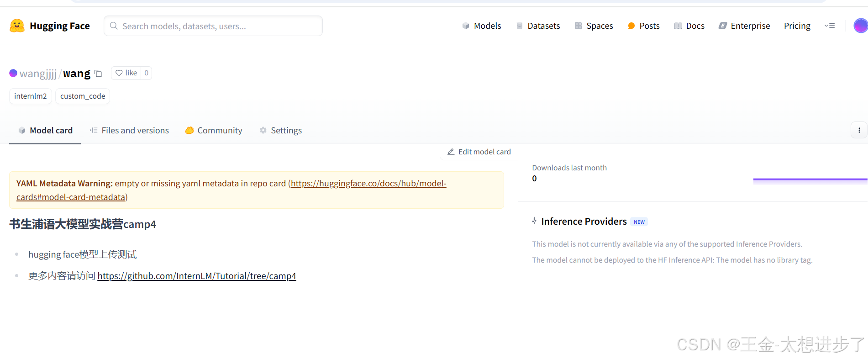The width and height of the screenshot is (868, 359).
Task: Click Edit model card
Action: point(479,152)
